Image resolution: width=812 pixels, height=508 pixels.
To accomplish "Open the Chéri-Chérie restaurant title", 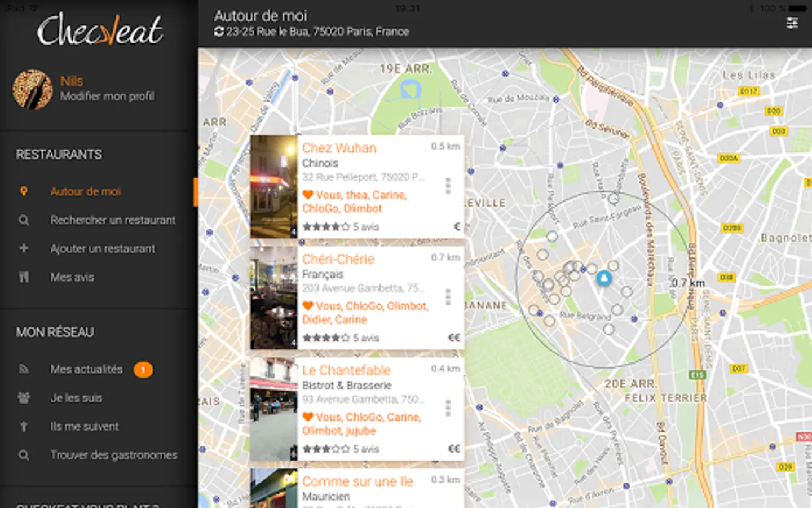I will pos(338,259).
